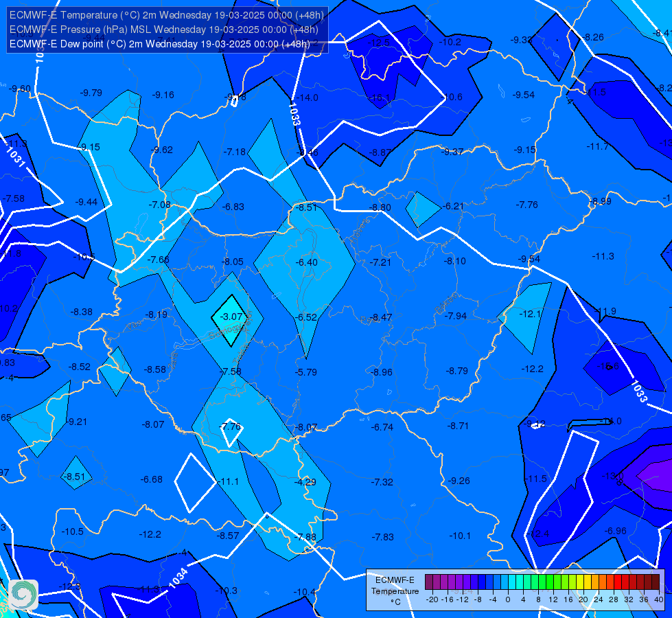Click the map value -6.21
This screenshot has width=672, height=618.
click(453, 206)
